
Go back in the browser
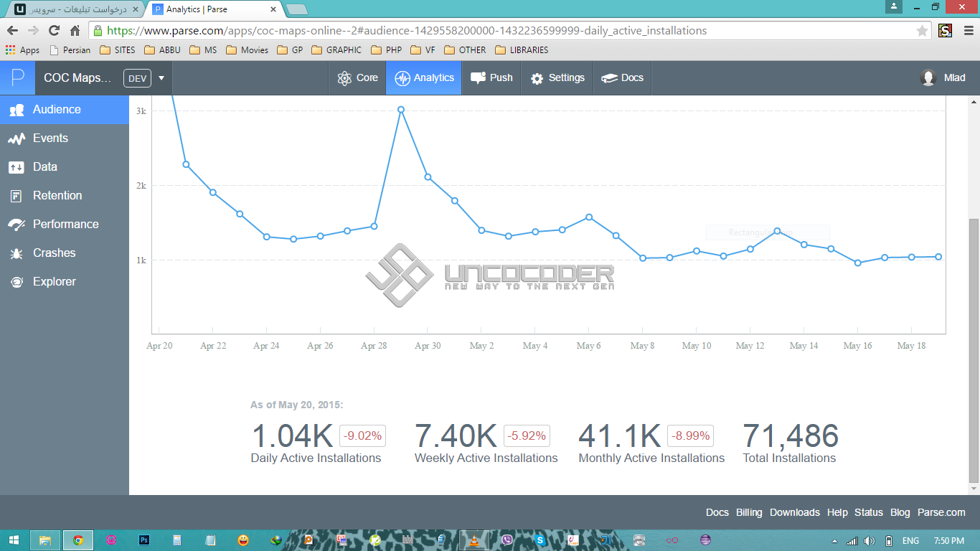click(12, 31)
